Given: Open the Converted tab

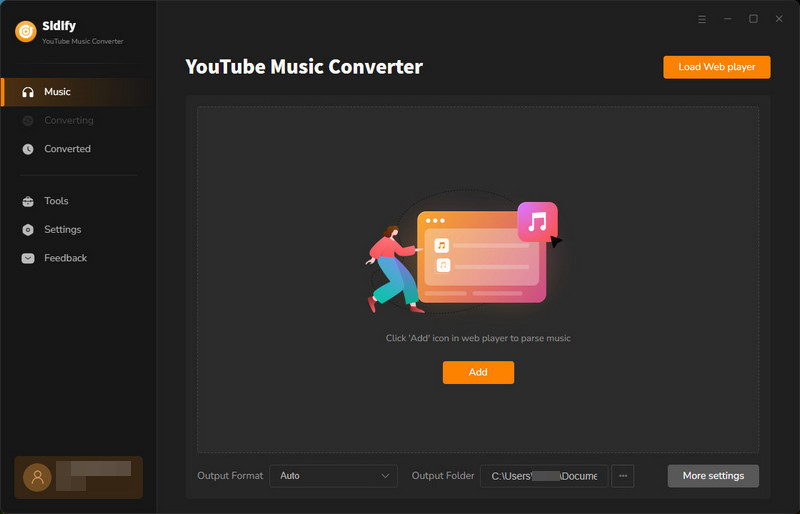Looking at the screenshot, I should 78,149.
